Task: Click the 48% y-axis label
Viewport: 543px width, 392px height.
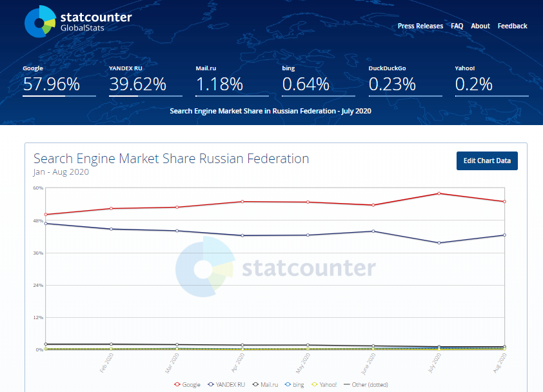Action: click(38, 220)
